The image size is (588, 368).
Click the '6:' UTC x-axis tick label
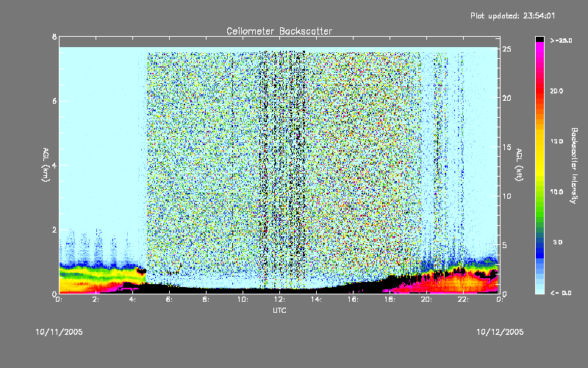pyautogui.click(x=170, y=300)
